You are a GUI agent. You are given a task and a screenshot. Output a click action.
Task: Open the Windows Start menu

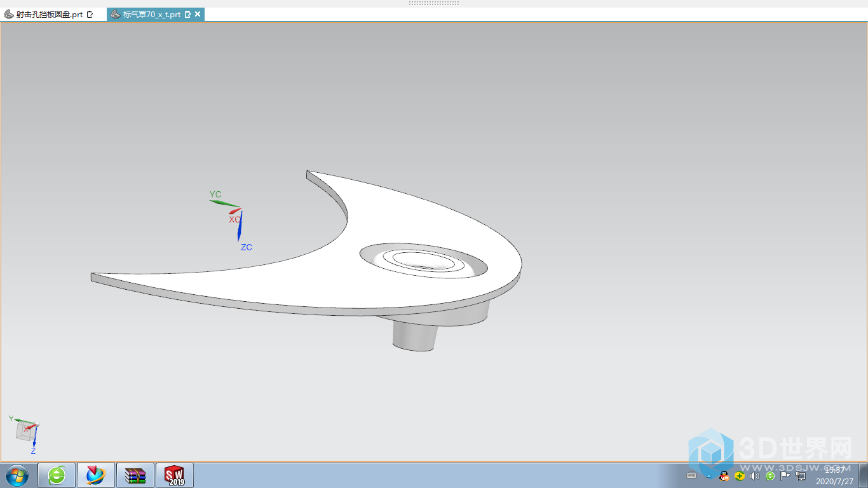pyautogui.click(x=17, y=475)
